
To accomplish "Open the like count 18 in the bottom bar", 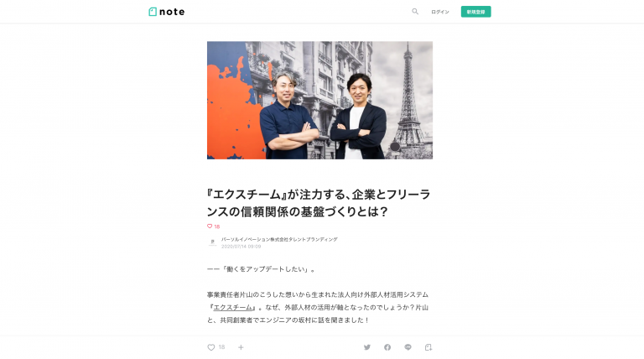I will click(x=221, y=347).
